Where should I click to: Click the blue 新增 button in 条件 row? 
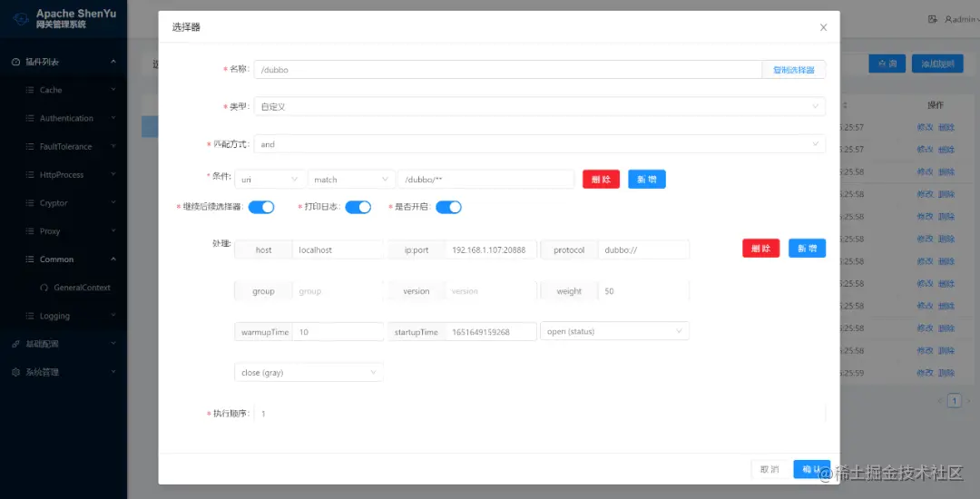[647, 180]
